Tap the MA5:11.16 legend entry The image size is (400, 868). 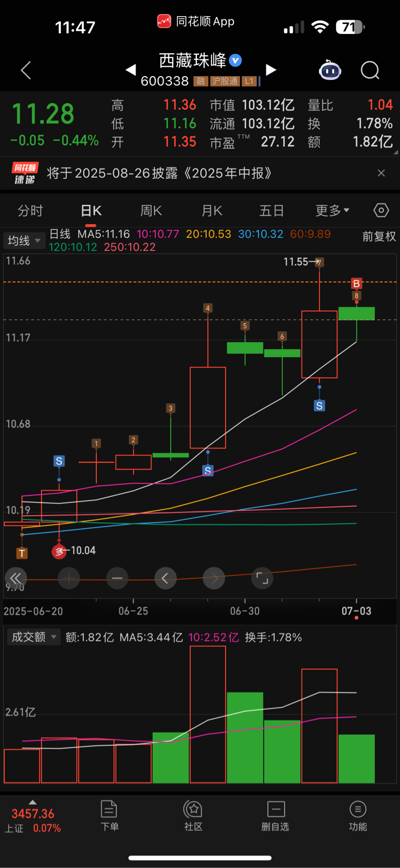point(104,234)
